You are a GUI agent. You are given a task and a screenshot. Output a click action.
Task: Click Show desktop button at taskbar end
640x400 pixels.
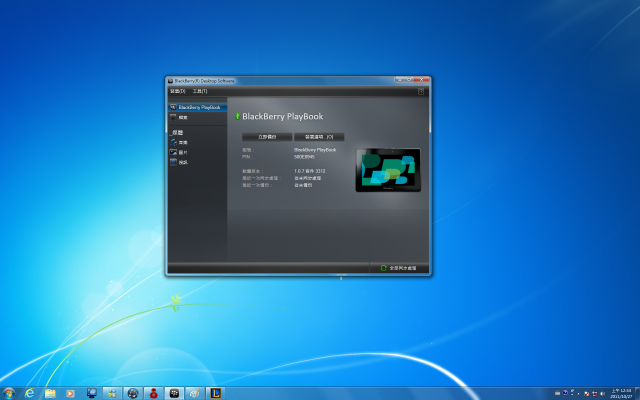[638, 394]
